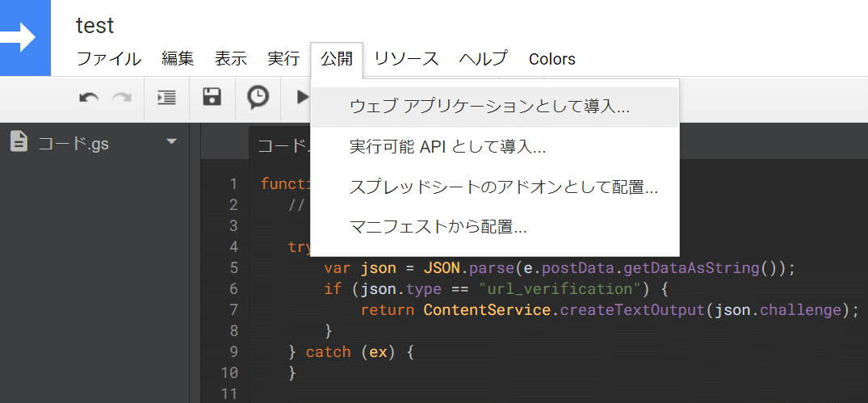Click the コード.gs file icon in sidebar
The height and width of the screenshot is (403, 868).
pyautogui.click(x=19, y=143)
